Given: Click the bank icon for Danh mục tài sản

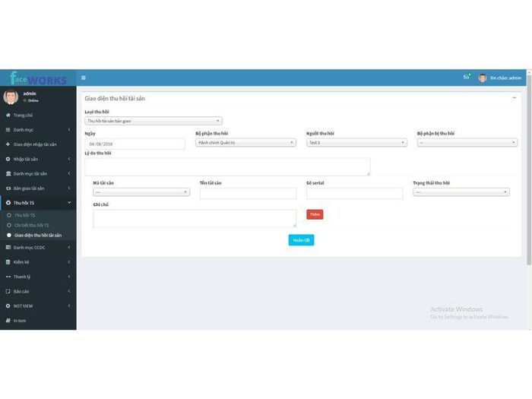Looking at the screenshot, I should pyautogui.click(x=8, y=173).
